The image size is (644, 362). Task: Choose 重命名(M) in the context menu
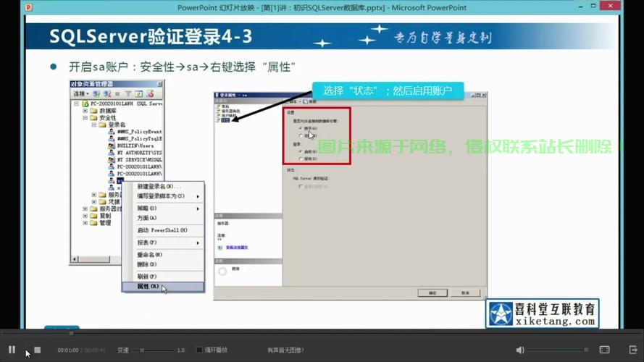pos(163,255)
